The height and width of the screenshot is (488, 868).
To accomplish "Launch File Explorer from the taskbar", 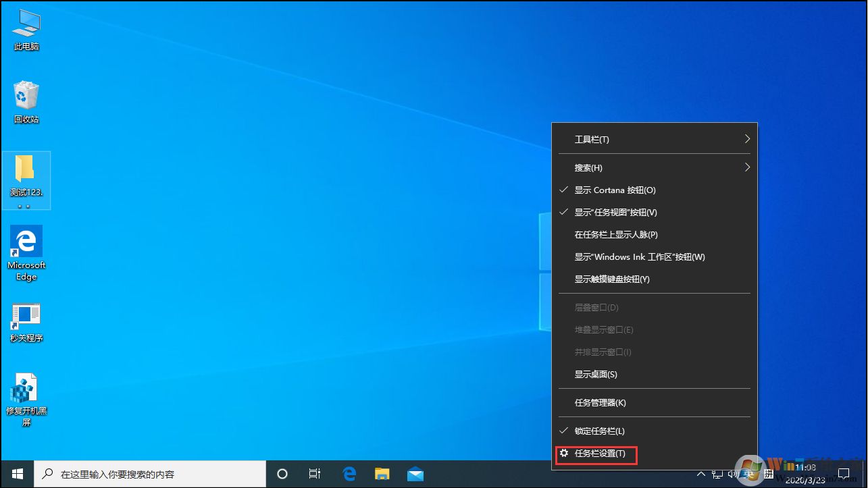I will pyautogui.click(x=382, y=474).
